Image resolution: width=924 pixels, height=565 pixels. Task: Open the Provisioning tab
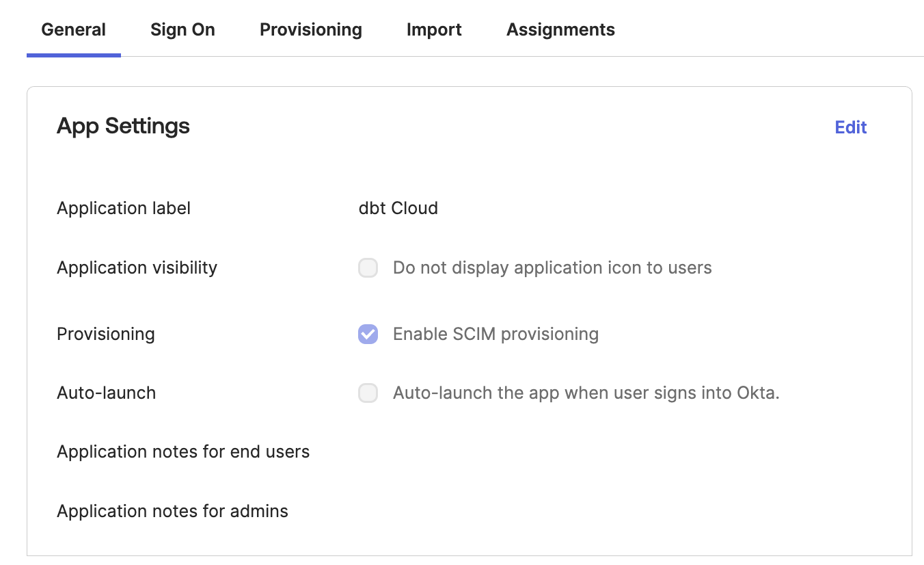click(310, 29)
